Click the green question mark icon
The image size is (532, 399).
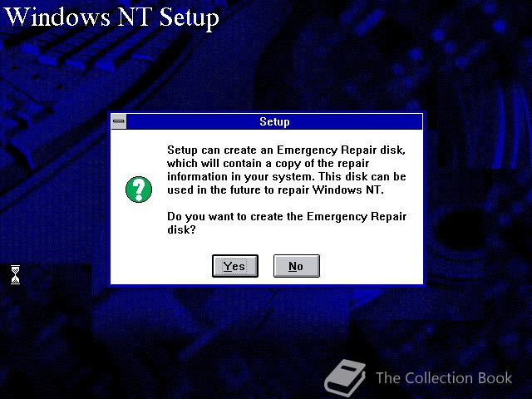coord(139,190)
